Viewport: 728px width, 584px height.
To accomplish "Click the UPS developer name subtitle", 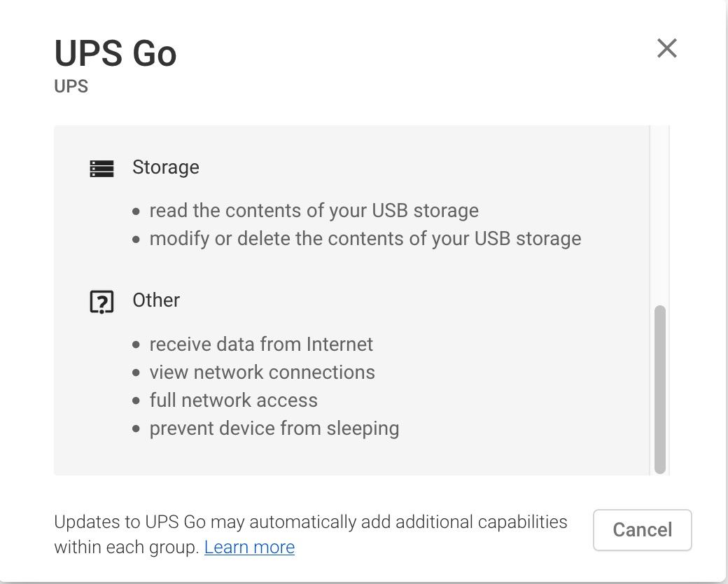I will tap(71, 86).
